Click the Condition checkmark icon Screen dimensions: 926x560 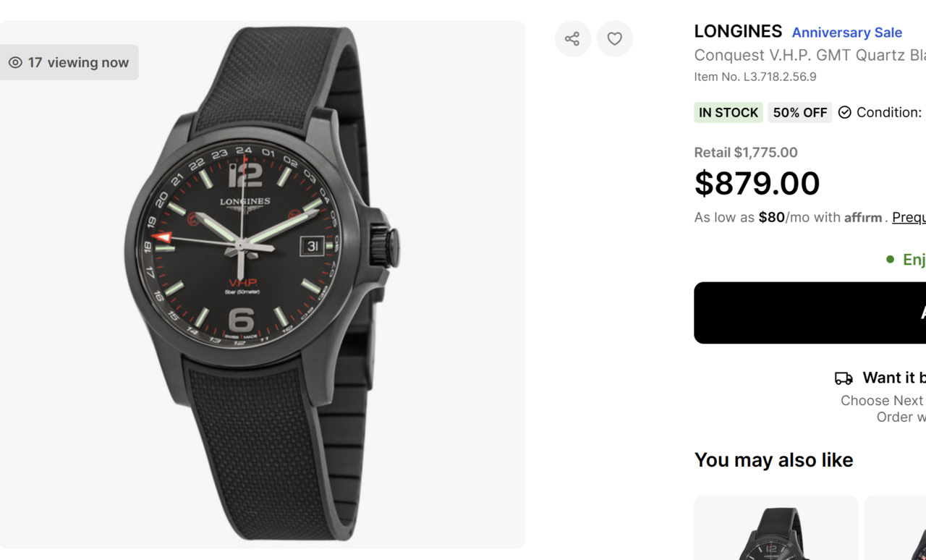point(844,113)
